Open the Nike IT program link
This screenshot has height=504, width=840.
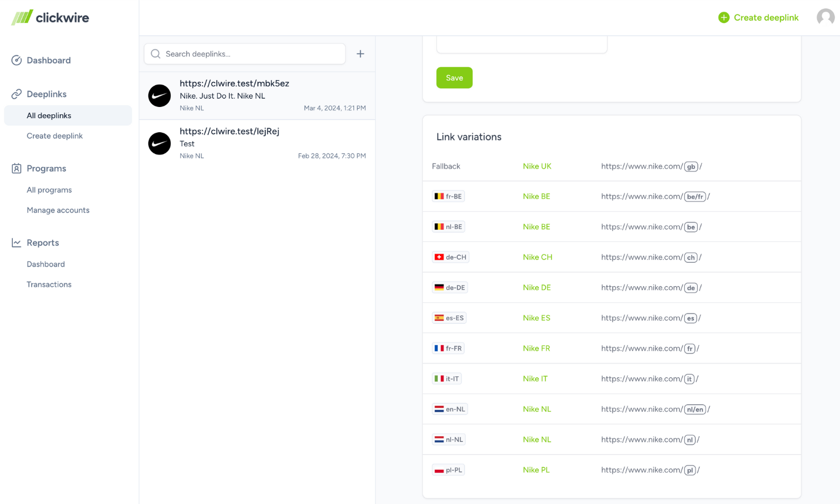(x=535, y=379)
